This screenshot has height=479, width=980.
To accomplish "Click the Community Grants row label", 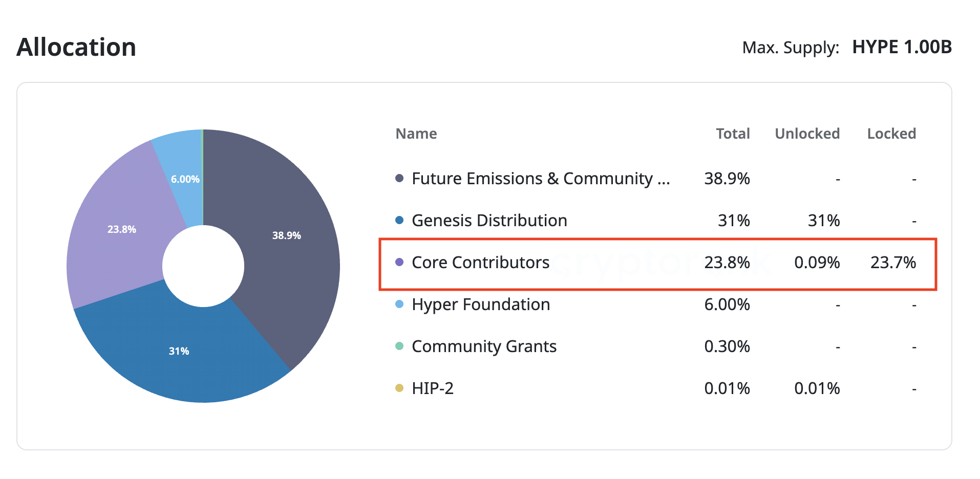I will 484,346.
